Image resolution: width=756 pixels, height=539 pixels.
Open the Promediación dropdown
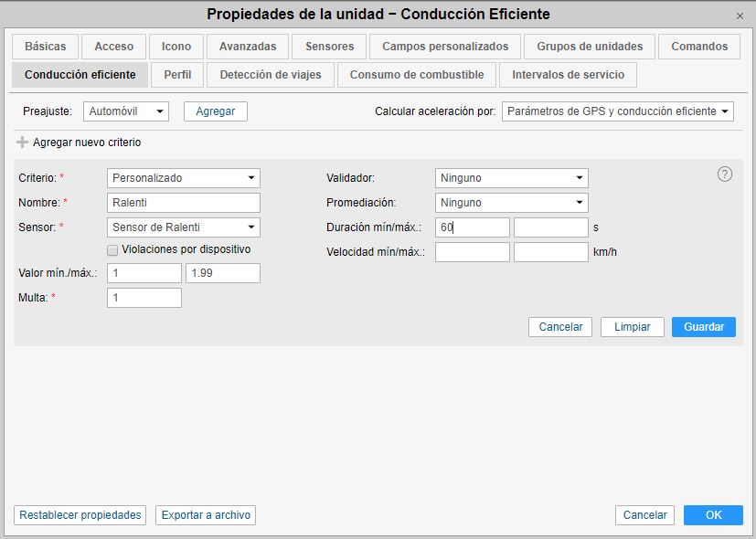click(511, 203)
